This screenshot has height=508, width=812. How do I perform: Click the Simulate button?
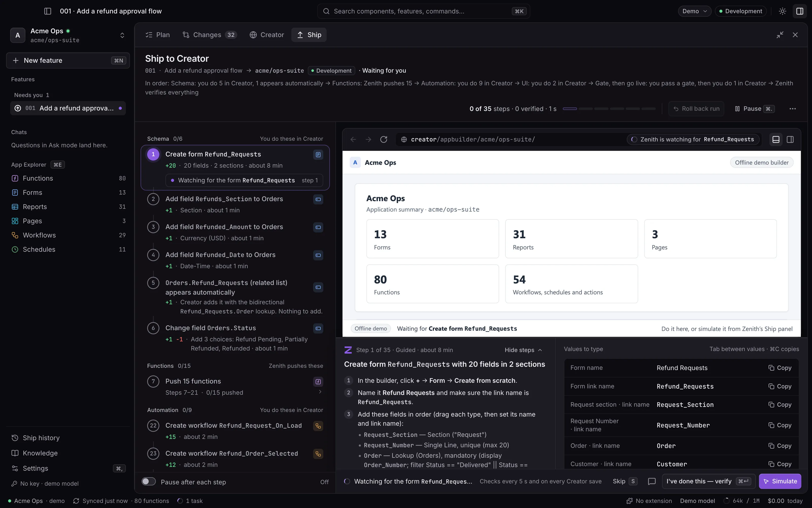pos(780,482)
